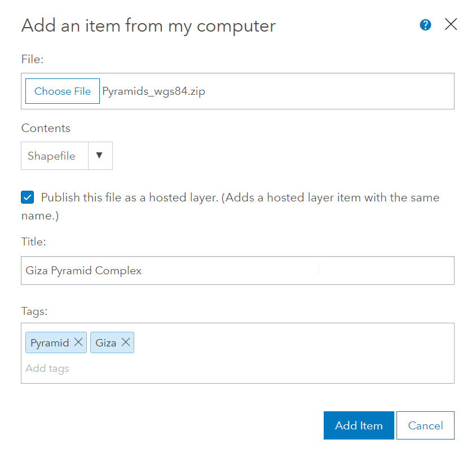
Task: Click the Pyramids_wgs84.zip file name
Action: point(153,91)
